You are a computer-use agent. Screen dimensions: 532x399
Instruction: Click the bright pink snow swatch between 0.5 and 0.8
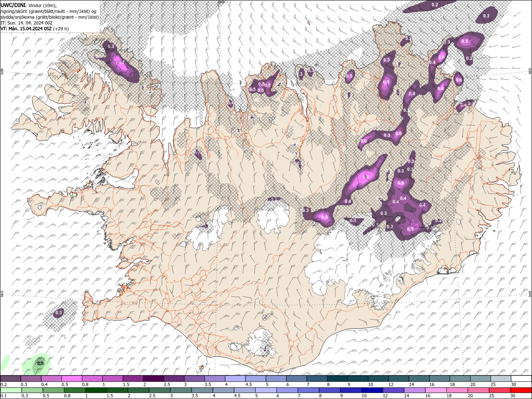(x=72, y=379)
